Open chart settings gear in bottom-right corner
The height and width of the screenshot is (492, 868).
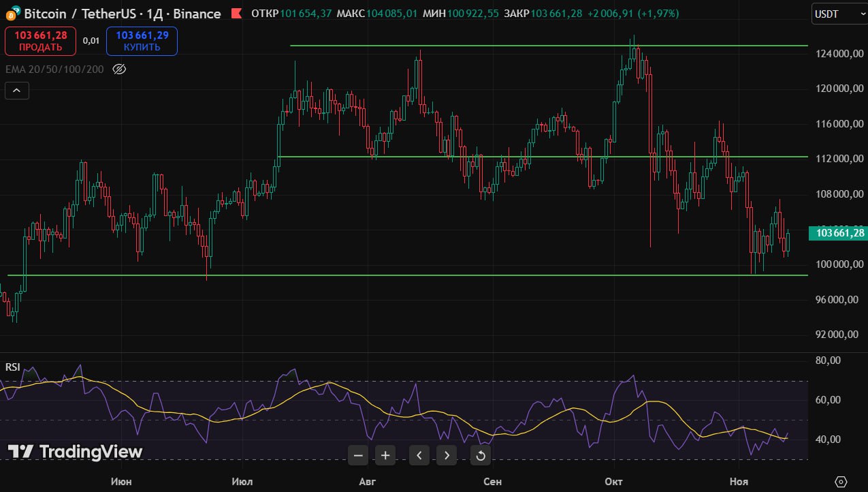pos(841,482)
